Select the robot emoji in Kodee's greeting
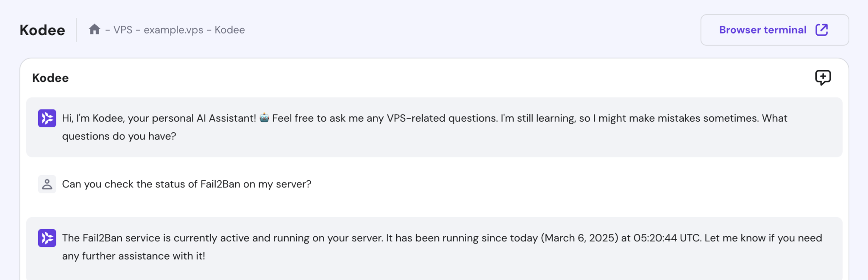The width and height of the screenshot is (868, 280). tap(264, 118)
